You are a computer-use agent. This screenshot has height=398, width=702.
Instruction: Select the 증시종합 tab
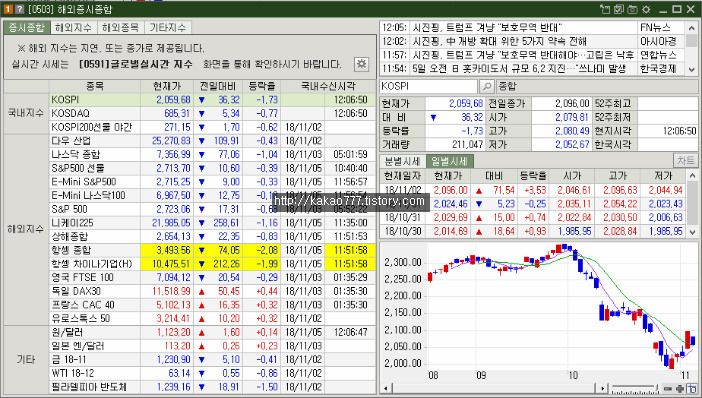point(27,28)
